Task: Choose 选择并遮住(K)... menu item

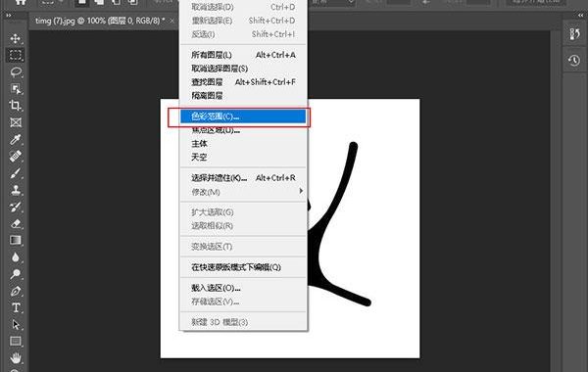Action: (x=243, y=178)
